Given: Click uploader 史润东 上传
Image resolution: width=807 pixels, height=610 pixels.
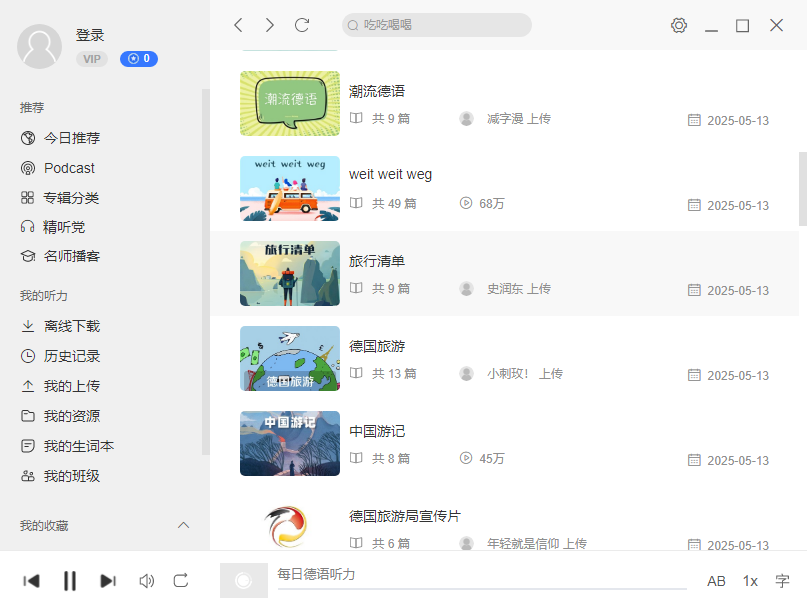Looking at the screenshot, I should click(x=519, y=289).
